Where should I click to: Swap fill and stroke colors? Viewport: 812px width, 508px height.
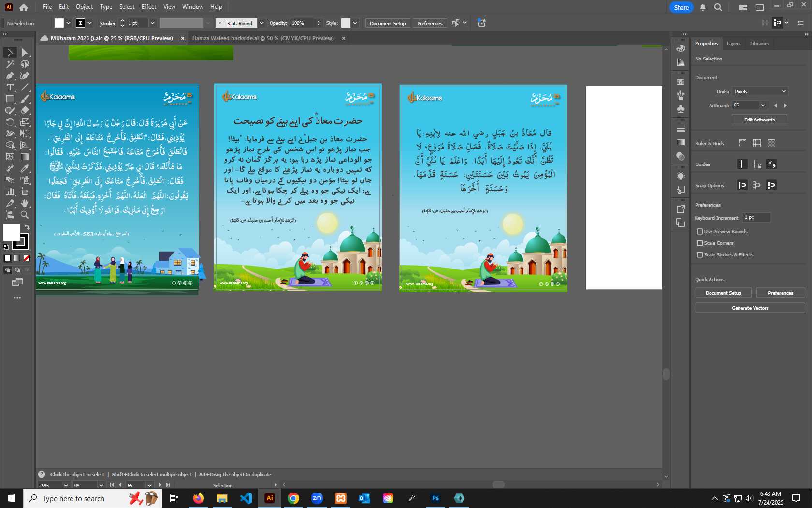click(x=27, y=227)
